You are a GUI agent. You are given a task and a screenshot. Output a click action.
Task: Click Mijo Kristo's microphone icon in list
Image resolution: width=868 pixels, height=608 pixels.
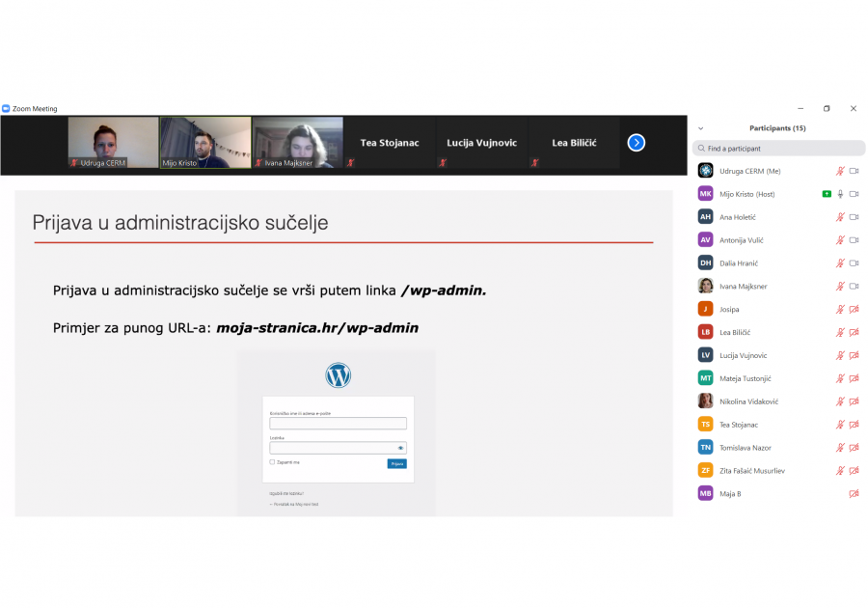(x=840, y=194)
